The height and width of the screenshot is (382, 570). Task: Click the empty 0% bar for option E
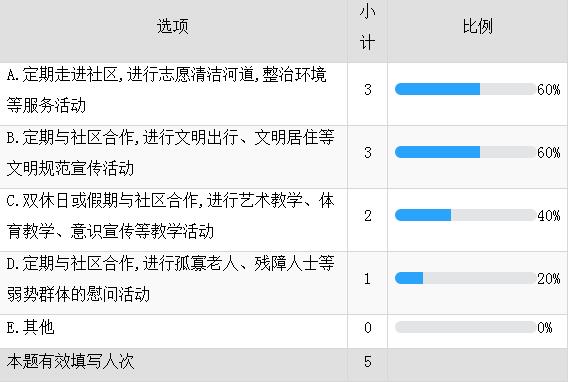(x=466, y=327)
